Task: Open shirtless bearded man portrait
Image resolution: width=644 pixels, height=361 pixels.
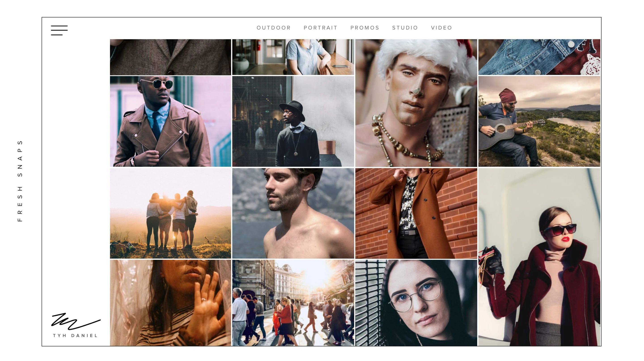Action: 293,213
